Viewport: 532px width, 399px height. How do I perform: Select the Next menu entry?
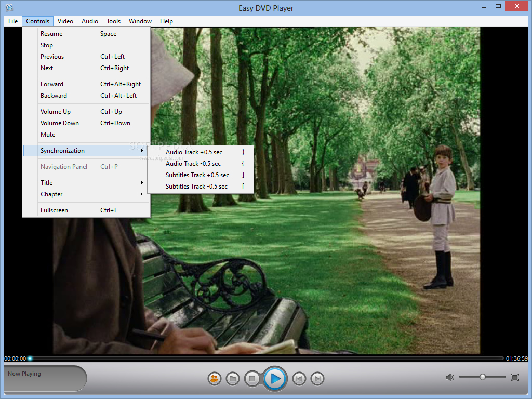click(87, 68)
